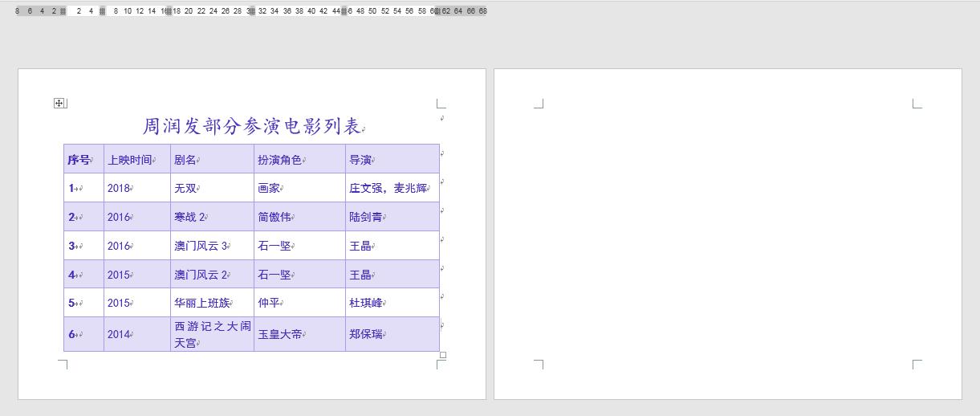Screen dimensions: 980x416
Task: Click the 简傲伟 cell
Action: pos(299,217)
